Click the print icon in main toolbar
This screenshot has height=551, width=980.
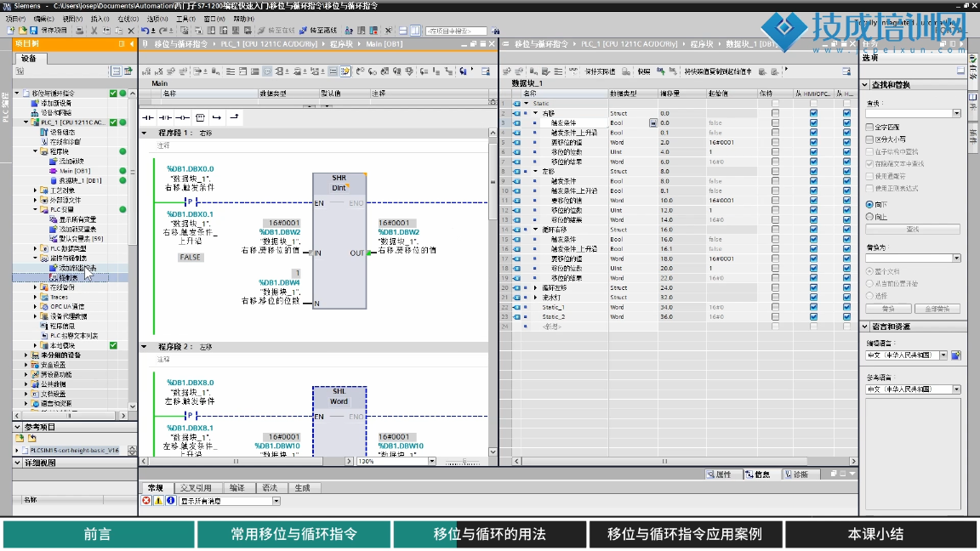pyautogui.click(x=79, y=30)
